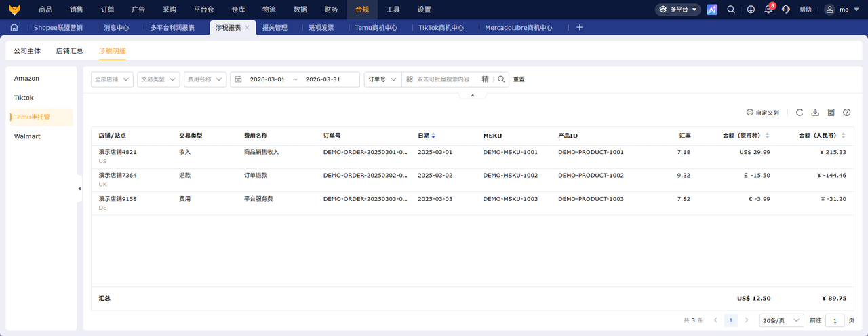
Task: Click the 帮助 help link
Action: [x=805, y=10]
